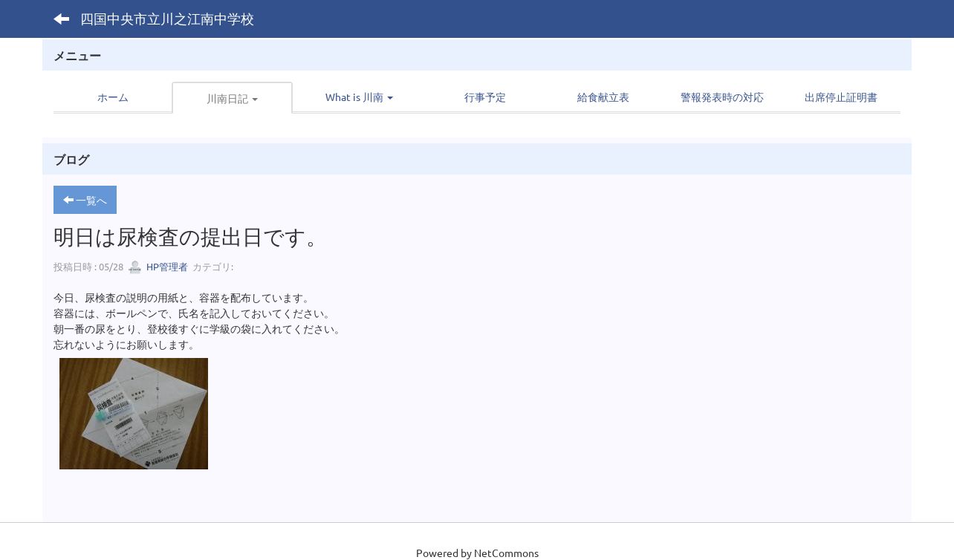Image resolution: width=954 pixels, height=560 pixels.
Task: Click the カテゴリ: label
Action: [x=212, y=267]
